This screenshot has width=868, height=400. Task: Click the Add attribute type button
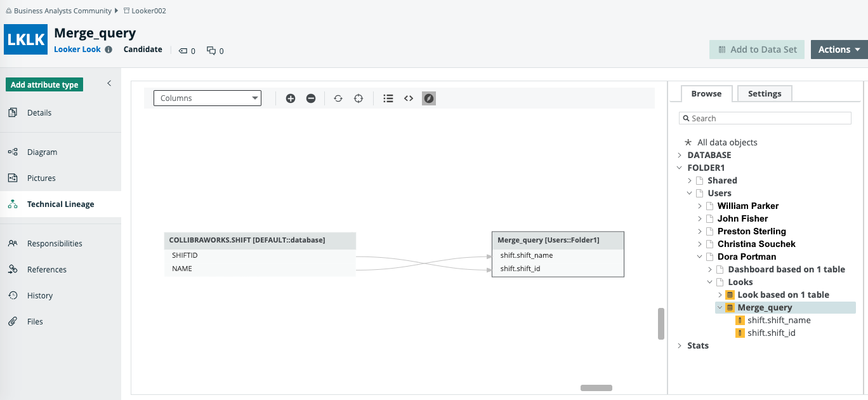[44, 84]
